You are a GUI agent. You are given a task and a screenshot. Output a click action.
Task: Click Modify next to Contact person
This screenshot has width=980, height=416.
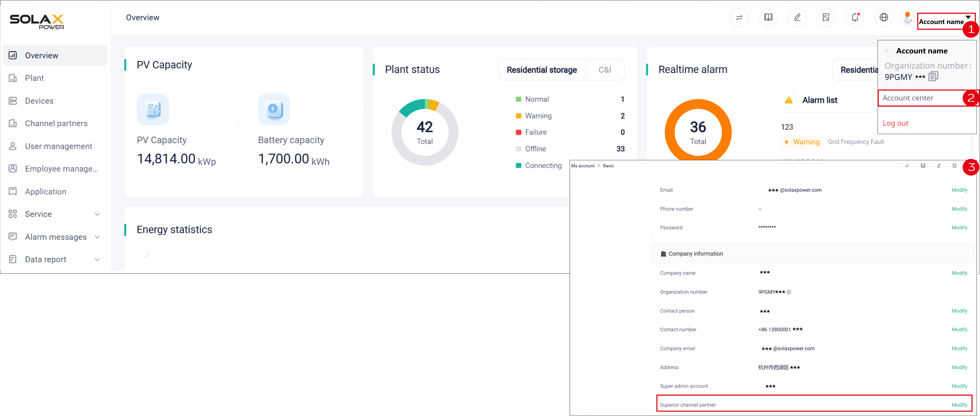pyautogui.click(x=959, y=311)
